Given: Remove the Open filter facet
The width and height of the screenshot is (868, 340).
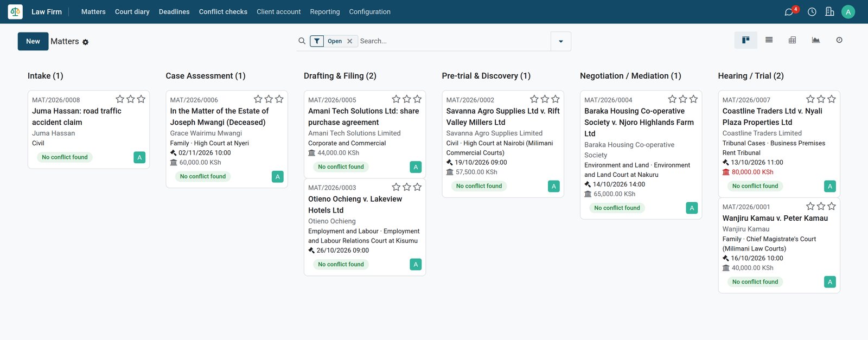Looking at the screenshot, I should pos(349,41).
